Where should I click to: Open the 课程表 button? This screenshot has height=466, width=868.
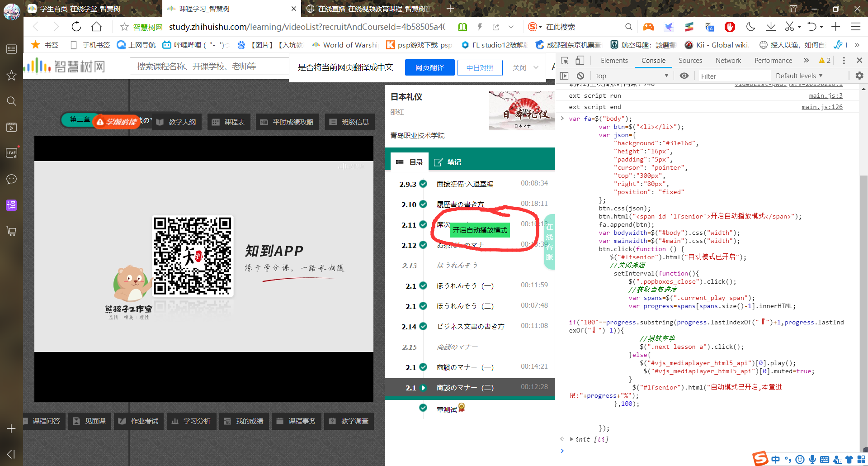tap(229, 122)
